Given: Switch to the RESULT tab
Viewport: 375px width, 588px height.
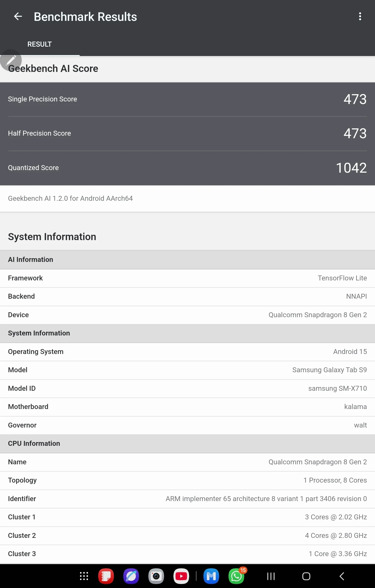Looking at the screenshot, I should pos(40,44).
